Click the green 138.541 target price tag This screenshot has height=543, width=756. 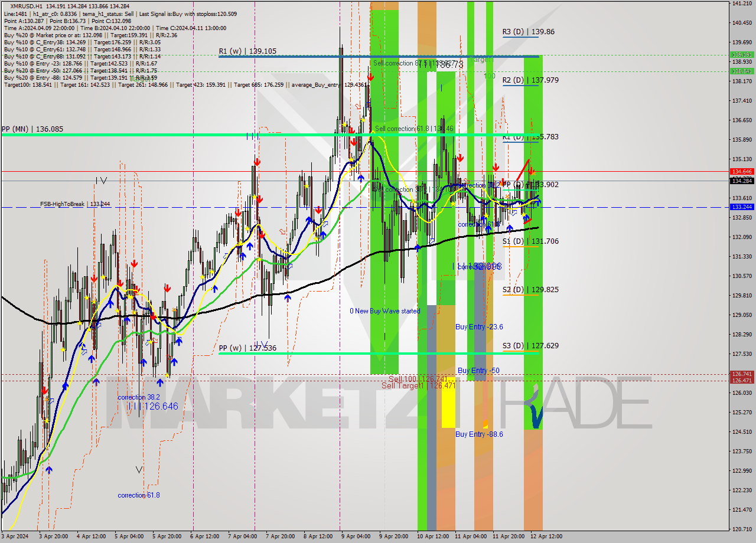(741, 71)
